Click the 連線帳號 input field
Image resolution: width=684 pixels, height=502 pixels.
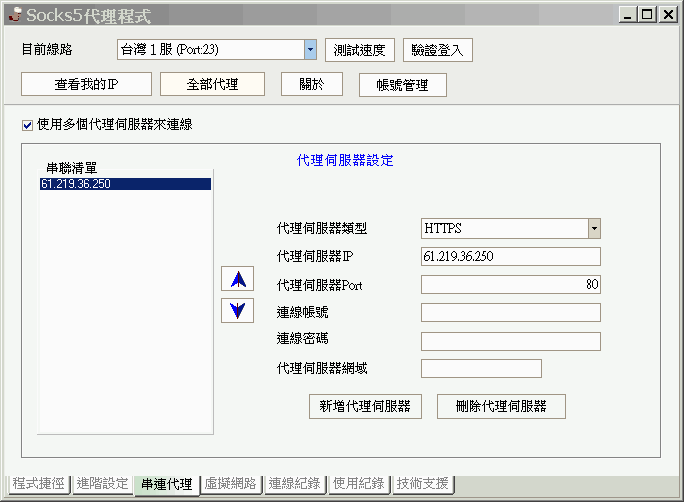(511, 313)
